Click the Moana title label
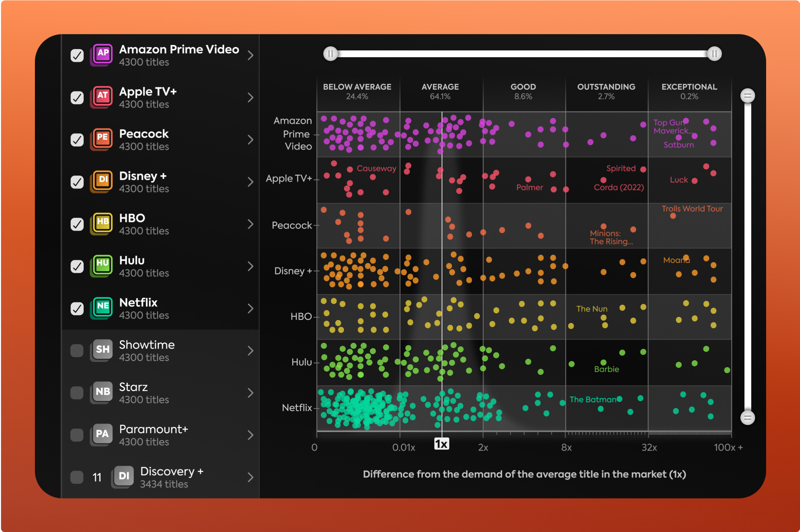The image size is (800, 532). 676,260
